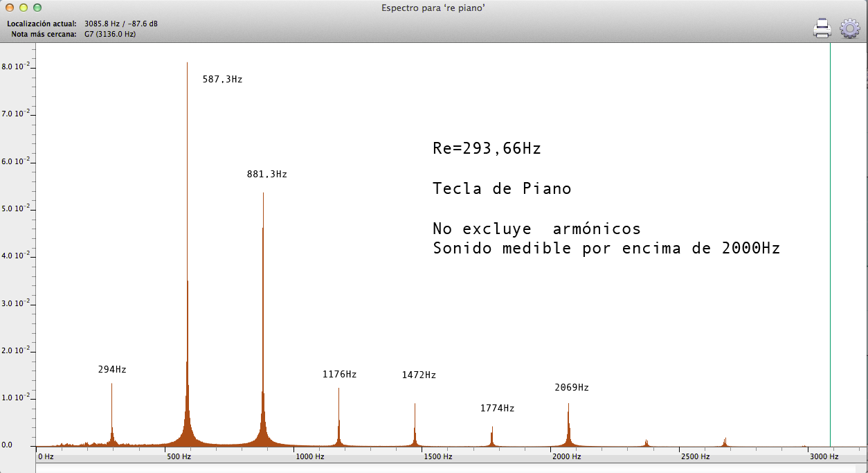
Task: Click the vertical cursor line near 3000 Hz
Action: click(x=830, y=242)
